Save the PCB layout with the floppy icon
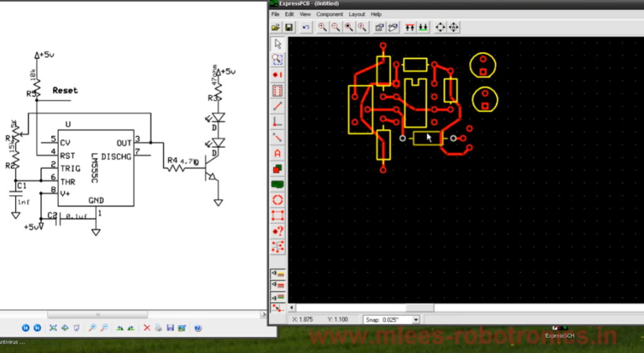Viewport: 644px width, 353px height. pos(289,27)
